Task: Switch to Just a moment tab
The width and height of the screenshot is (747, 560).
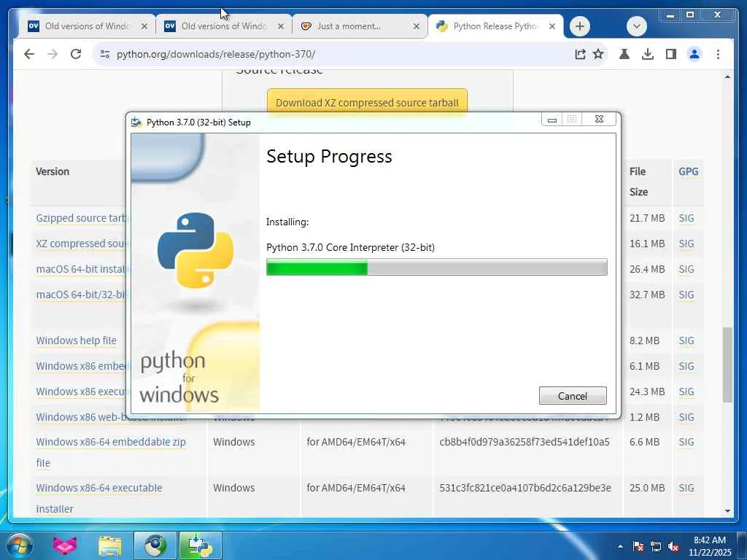Action: (360, 26)
